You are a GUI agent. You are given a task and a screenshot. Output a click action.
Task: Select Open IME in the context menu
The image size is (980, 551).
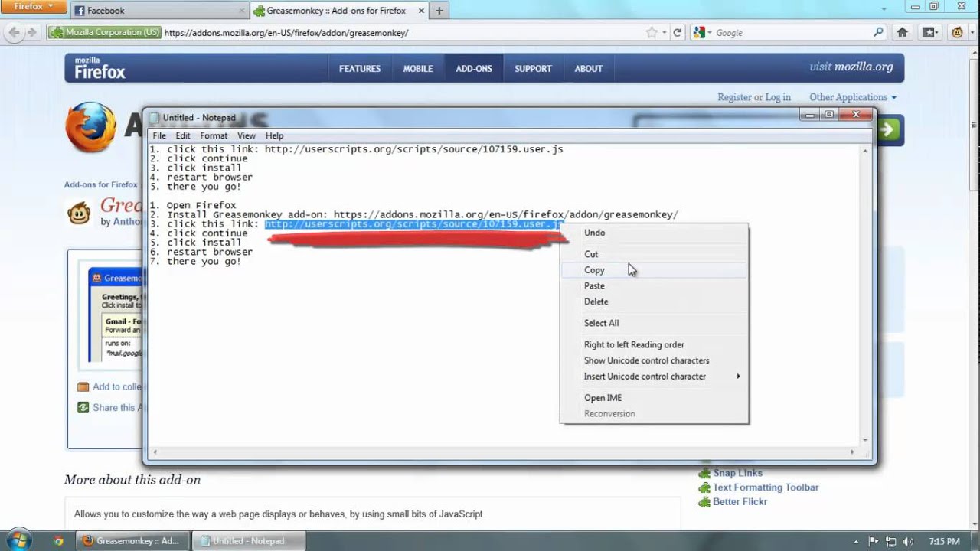655,398
